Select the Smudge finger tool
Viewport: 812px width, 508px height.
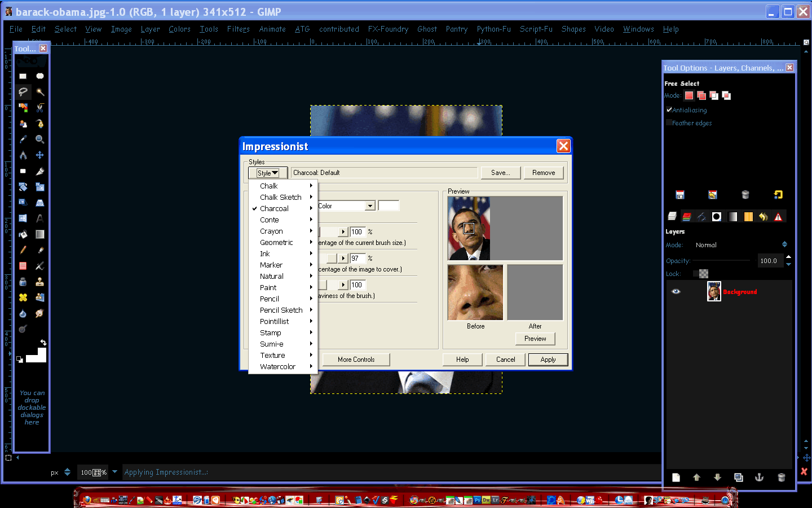(40, 313)
